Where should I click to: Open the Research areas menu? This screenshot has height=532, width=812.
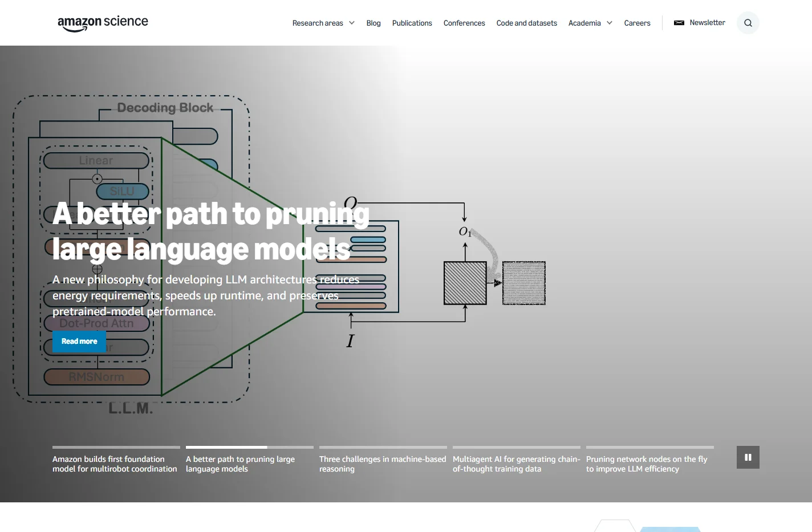coord(318,23)
